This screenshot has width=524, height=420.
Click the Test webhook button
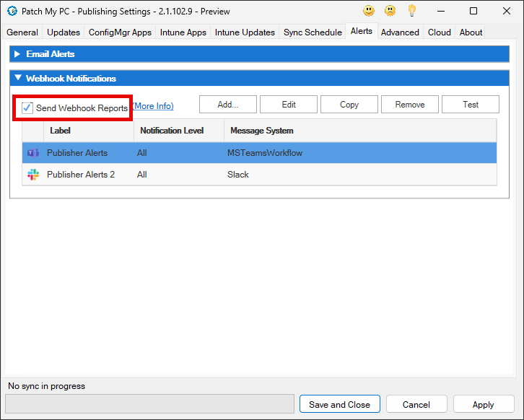(471, 105)
